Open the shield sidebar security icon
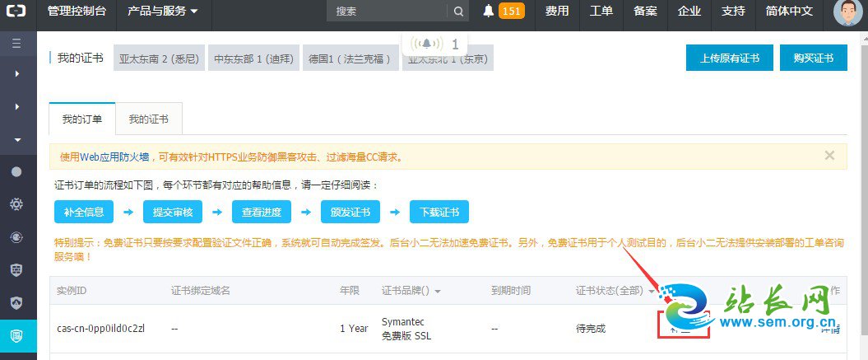868x360 pixels. tap(16, 303)
